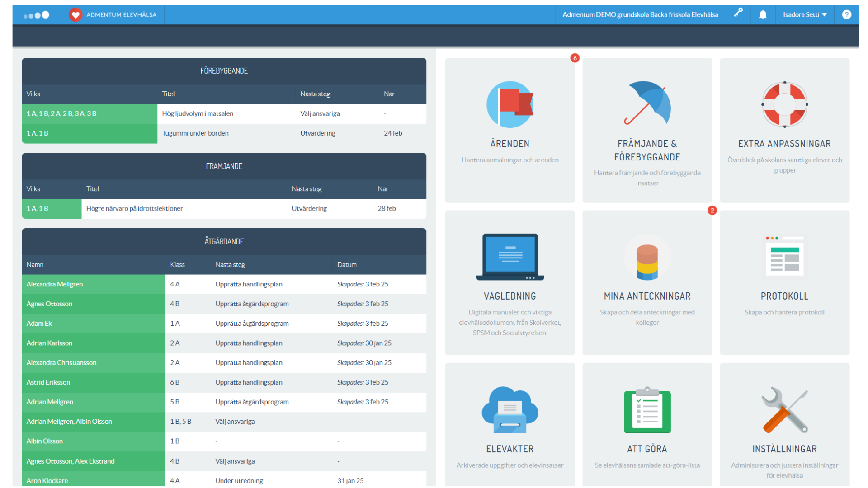Open the Ärenden red flag icon
Screen dimensions: 868x488
pos(510,104)
